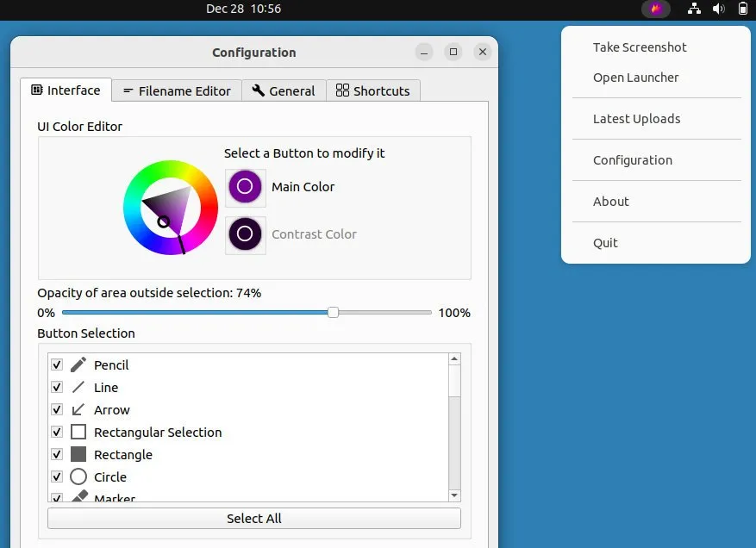This screenshot has height=548, width=756.
Task: Choose Take Screenshot from tray menu
Action: 640,47
